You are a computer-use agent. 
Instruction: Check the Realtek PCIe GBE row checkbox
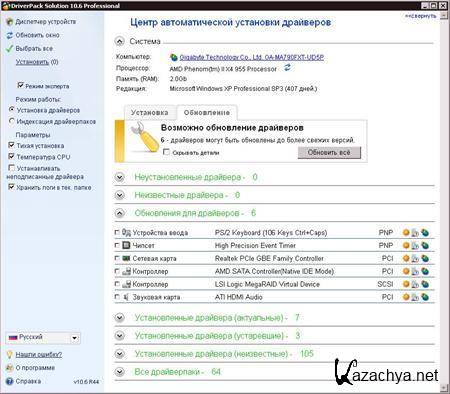(x=117, y=258)
